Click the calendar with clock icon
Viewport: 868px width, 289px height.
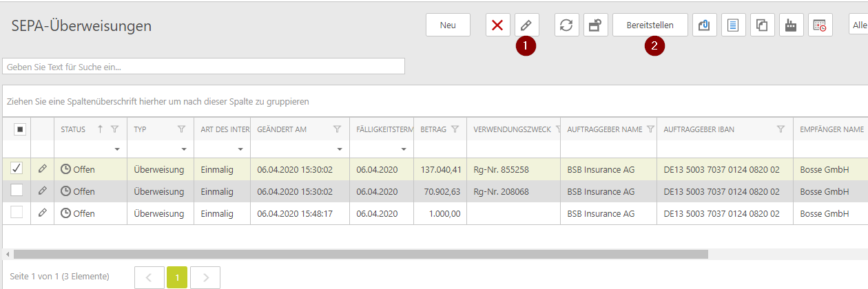(820, 25)
